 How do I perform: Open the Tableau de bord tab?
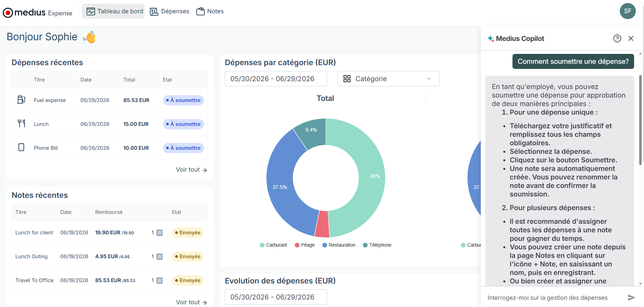pos(114,11)
